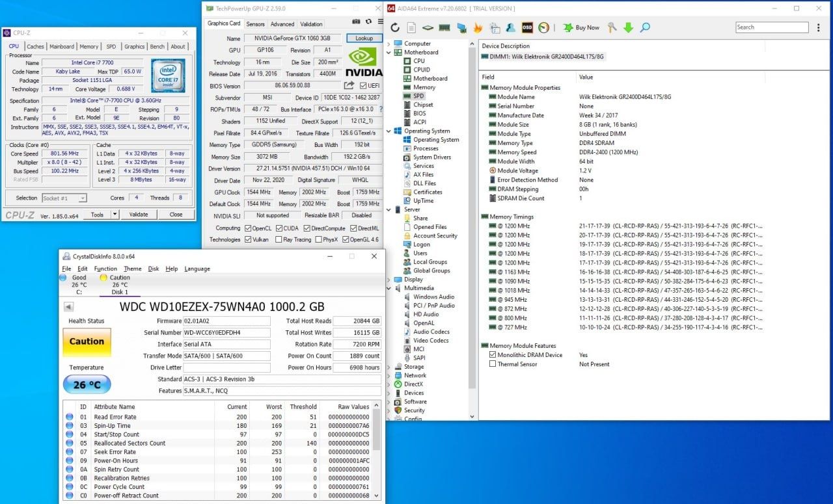
Task: Click the yellow Caution health status button
Action: click(87, 342)
